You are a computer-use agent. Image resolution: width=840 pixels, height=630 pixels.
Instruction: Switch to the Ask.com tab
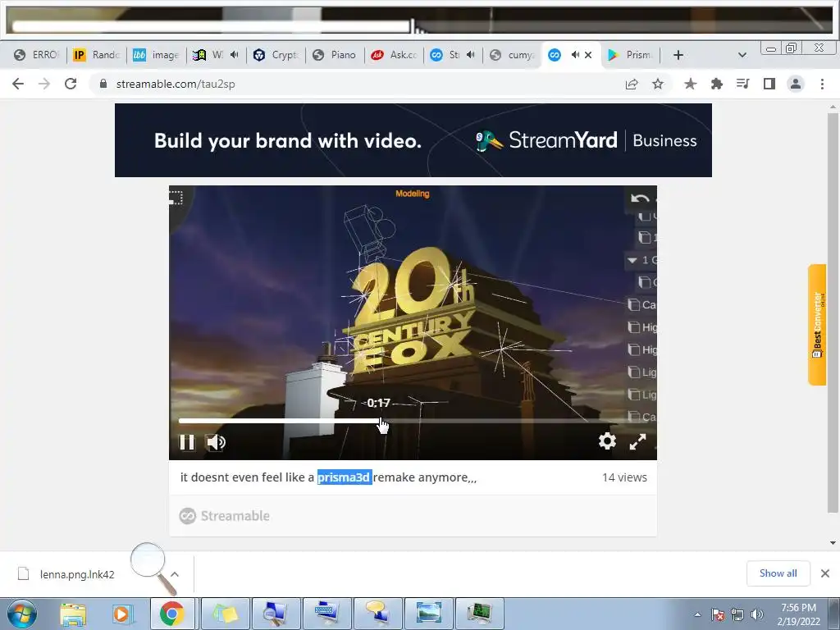point(394,55)
